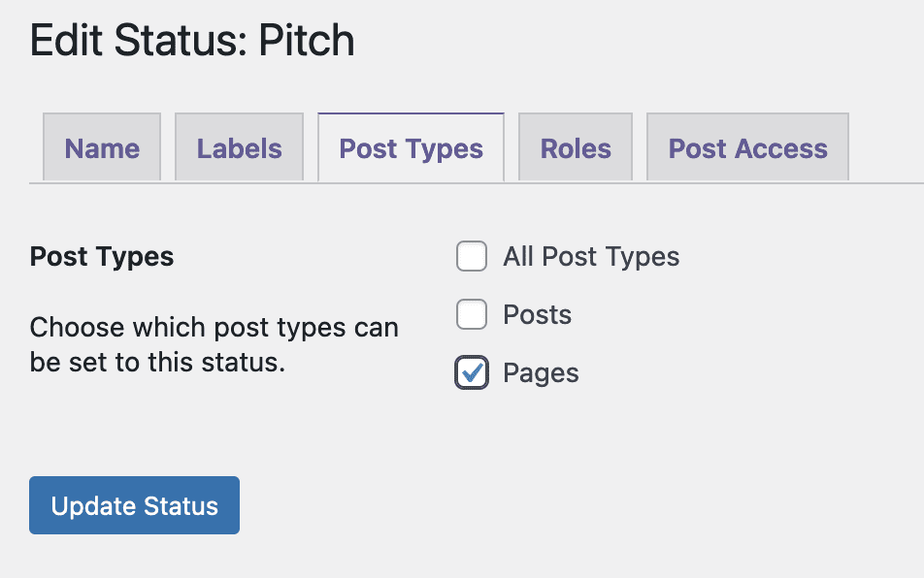
Task: Disable the Pages option for this status
Action: [472, 372]
